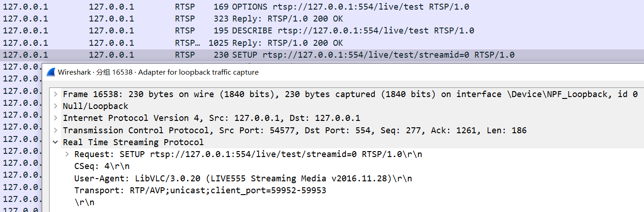Click the Wireshark shark fin icon

pos(51,72)
